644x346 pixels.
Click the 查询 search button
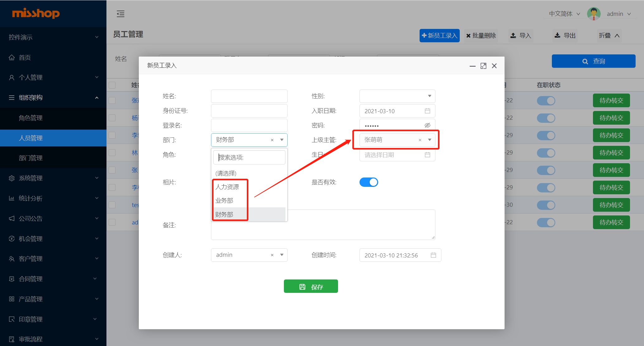pos(593,61)
